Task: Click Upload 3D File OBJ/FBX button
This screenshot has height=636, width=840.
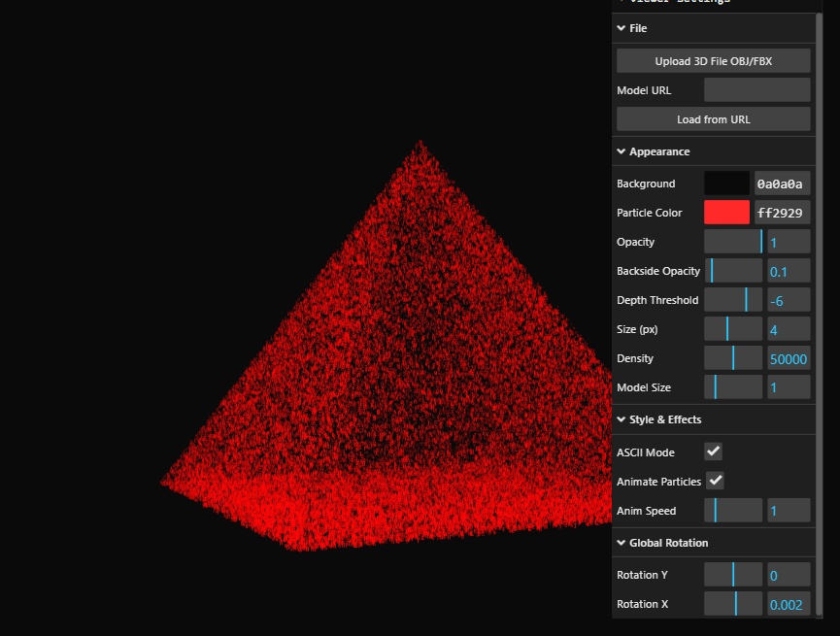Action: 713,61
